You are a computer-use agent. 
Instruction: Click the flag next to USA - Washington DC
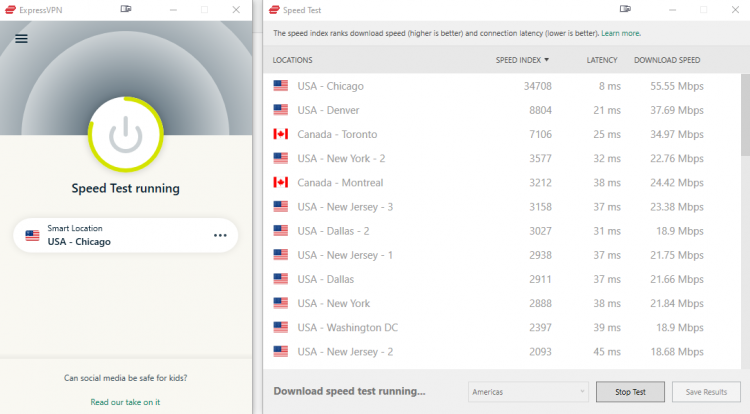pyautogui.click(x=281, y=327)
